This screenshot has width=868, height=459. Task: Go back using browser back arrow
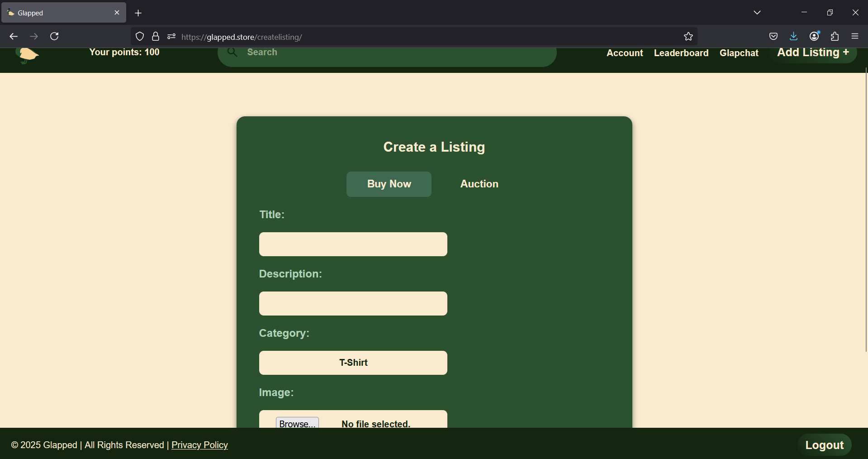click(x=14, y=37)
